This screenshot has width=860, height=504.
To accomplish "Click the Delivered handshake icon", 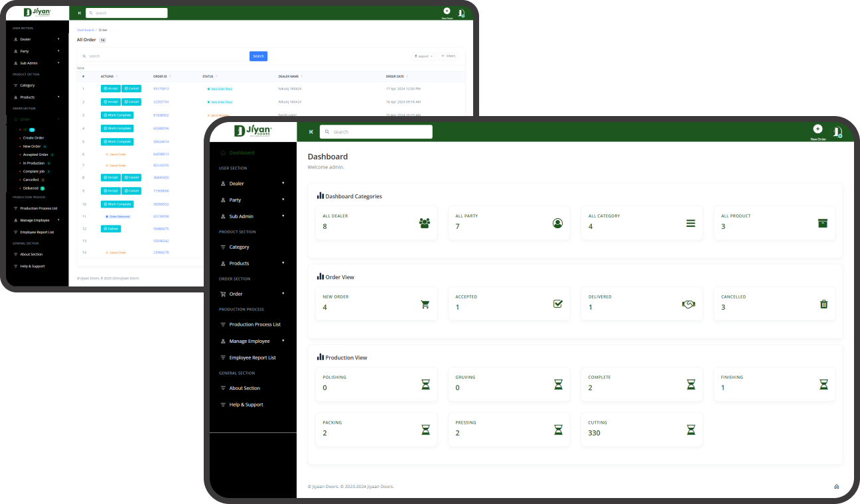I will coord(688,304).
